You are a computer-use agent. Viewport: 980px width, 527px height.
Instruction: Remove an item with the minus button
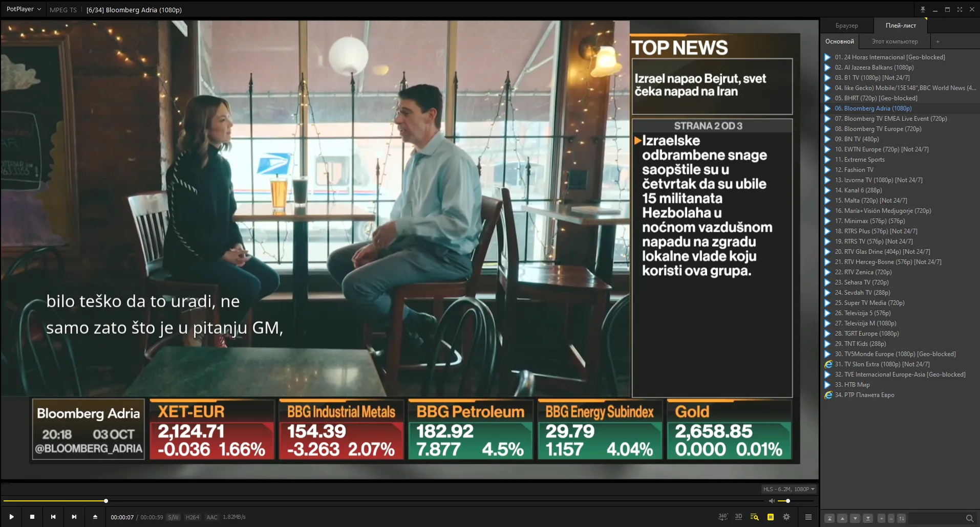coord(891,518)
